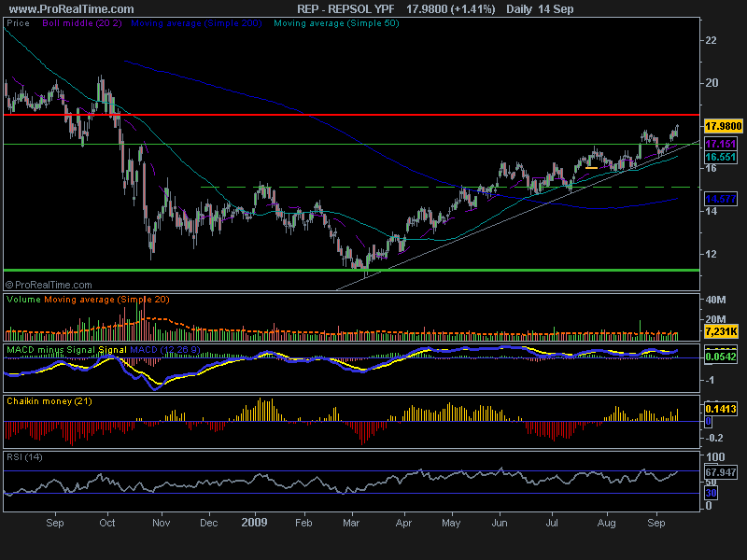Select the REP - REPSOL YPF title

tap(345, 9)
